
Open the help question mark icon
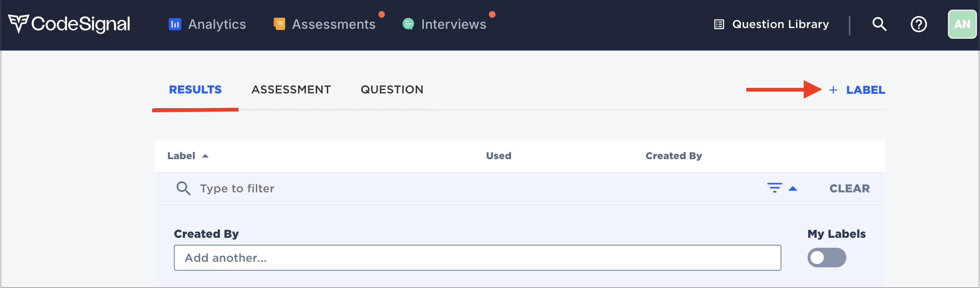pyautogui.click(x=918, y=24)
